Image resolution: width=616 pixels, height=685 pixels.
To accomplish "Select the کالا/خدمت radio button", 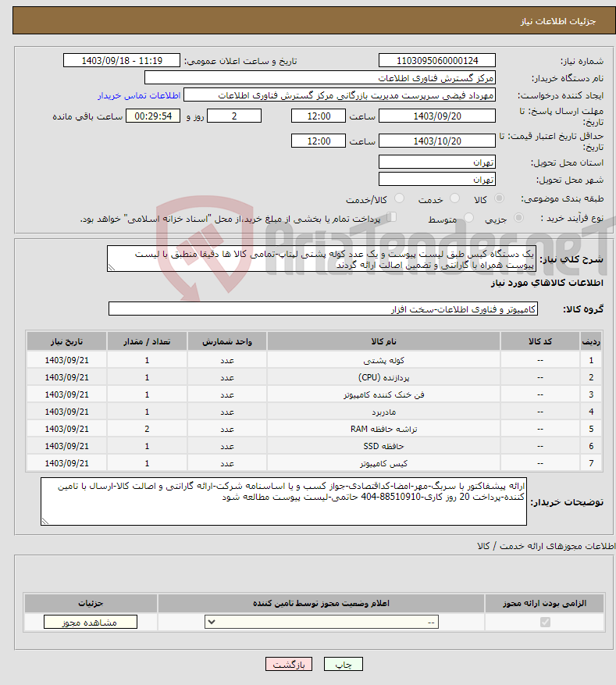I will pos(399,198).
